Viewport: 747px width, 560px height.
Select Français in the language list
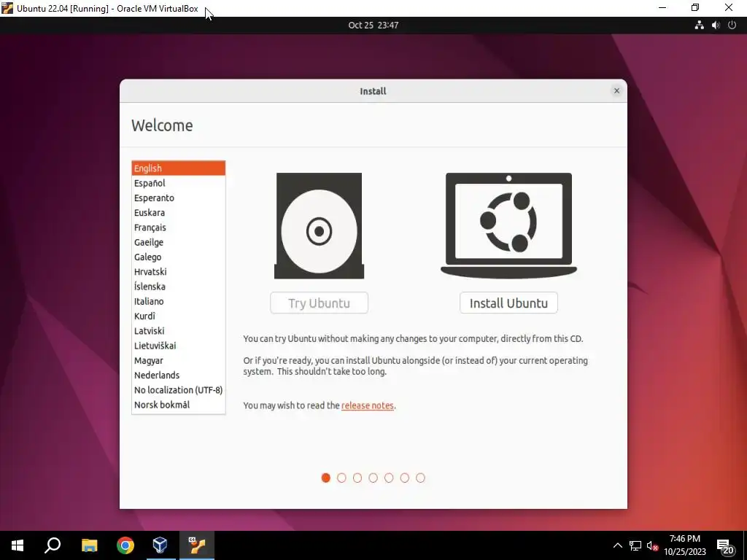178,227
